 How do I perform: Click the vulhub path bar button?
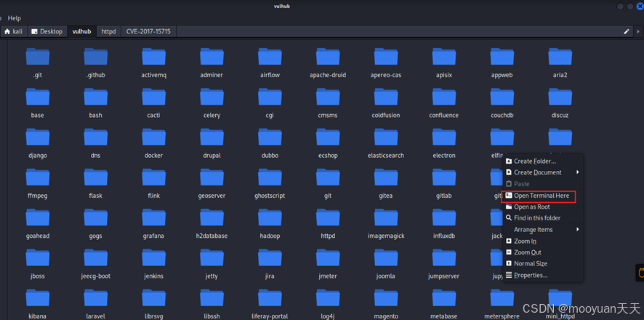81,31
